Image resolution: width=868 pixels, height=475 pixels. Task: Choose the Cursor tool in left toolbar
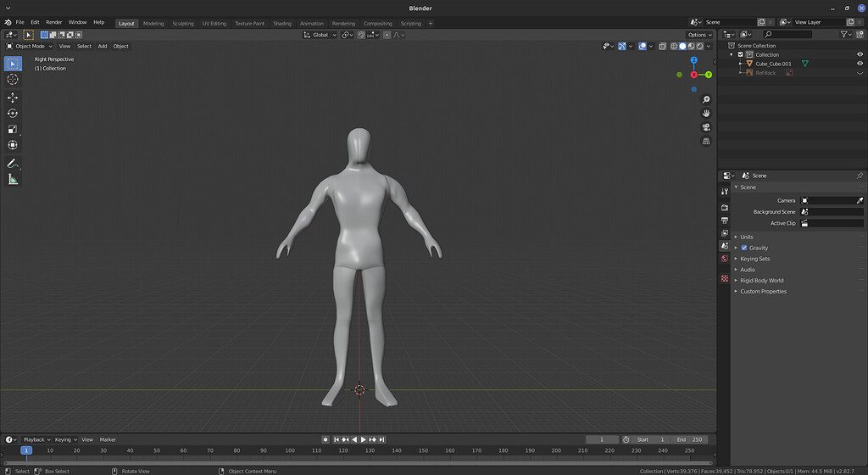(13, 79)
